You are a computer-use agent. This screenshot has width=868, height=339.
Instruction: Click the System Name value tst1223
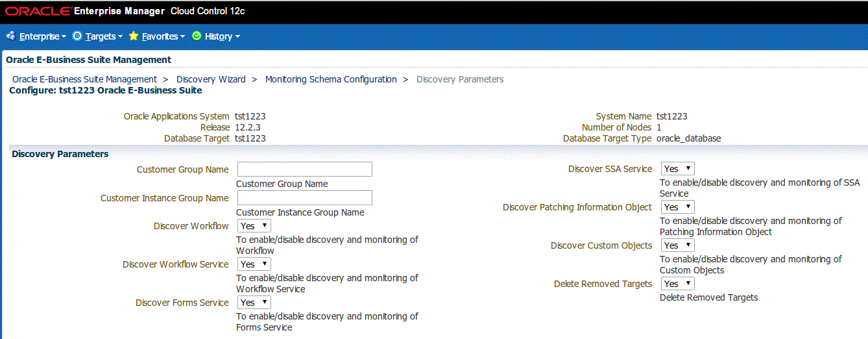672,116
